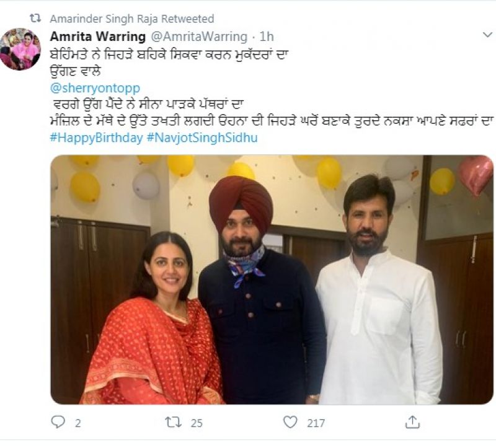Click the '1h' tweet timestamp
Screen dimensions: 496x448
point(267,36)
